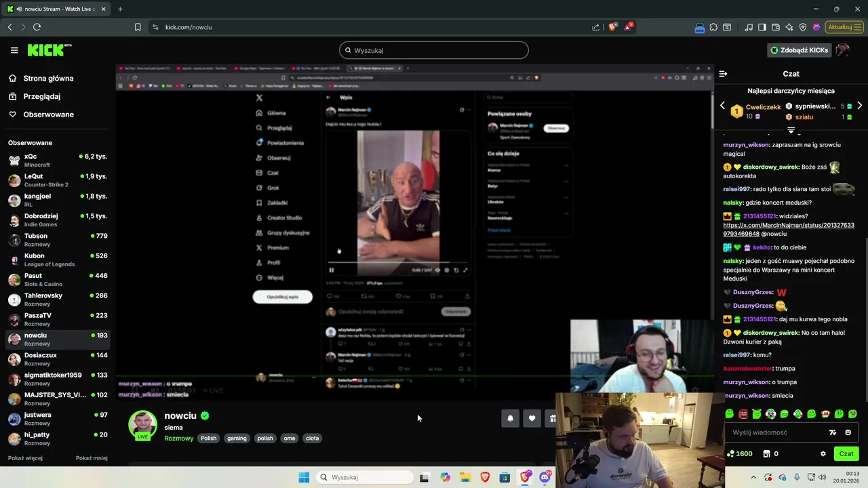Image resolution: width=868 pixels, height=488 pixels.
Task: Expand the top donors leaderboard
Action: [791, 129]
